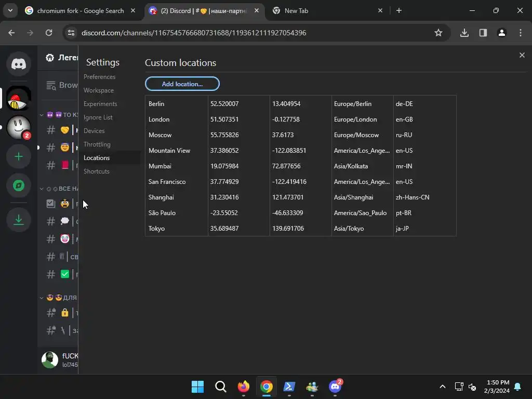Click the Add location button
The height and width of the screenshot is (399, 532).
[182, 84]
